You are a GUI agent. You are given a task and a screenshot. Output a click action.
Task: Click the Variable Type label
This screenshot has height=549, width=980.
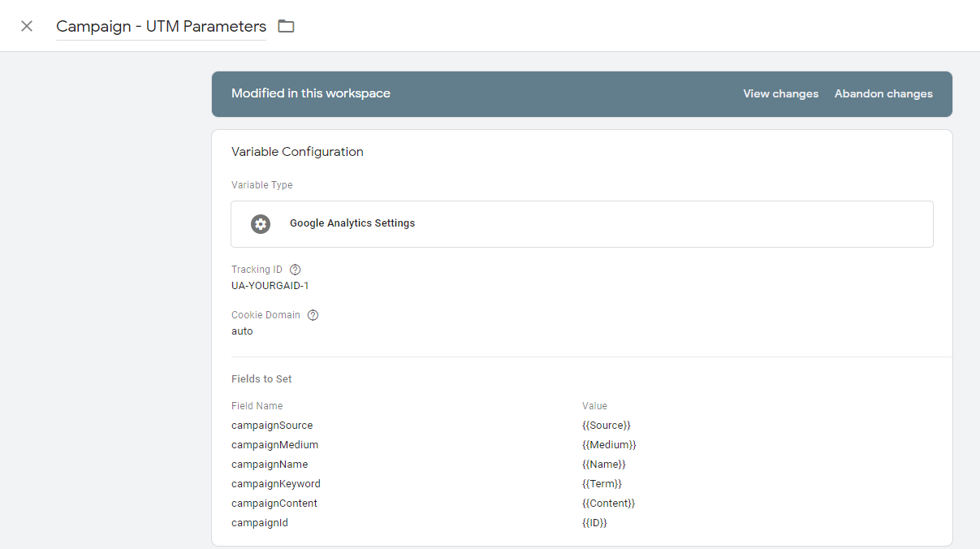point(261,185)
